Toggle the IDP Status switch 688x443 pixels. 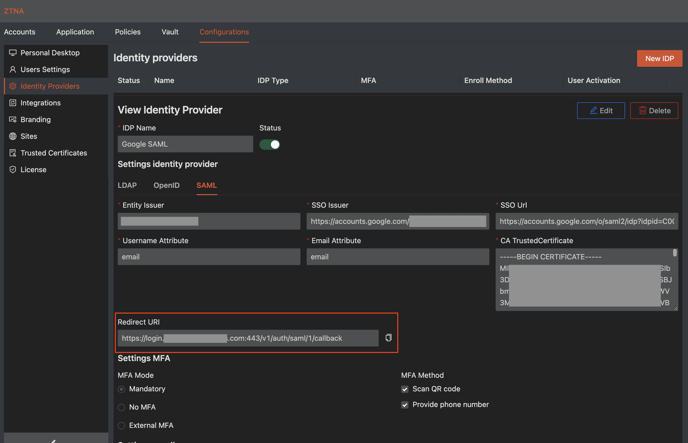point(270,144)
